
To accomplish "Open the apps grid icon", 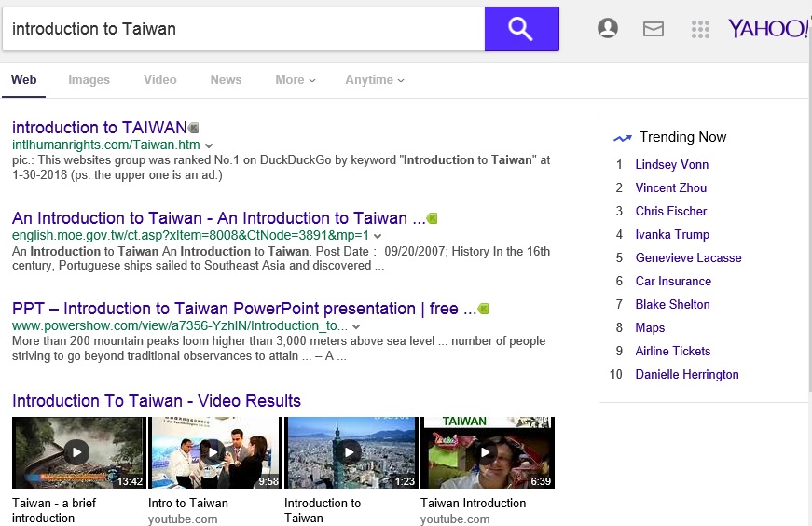I will [700, 29].
